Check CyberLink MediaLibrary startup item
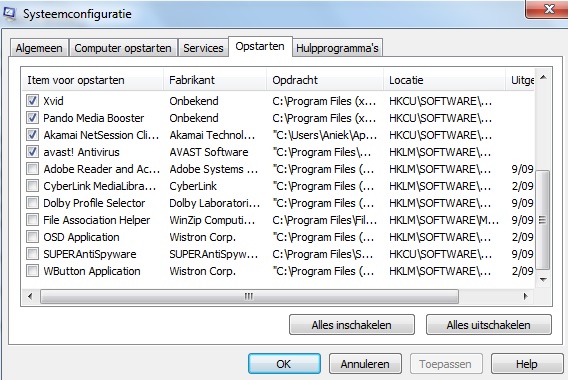The height and width of the screenshot is (380, 568). point(32,186)
